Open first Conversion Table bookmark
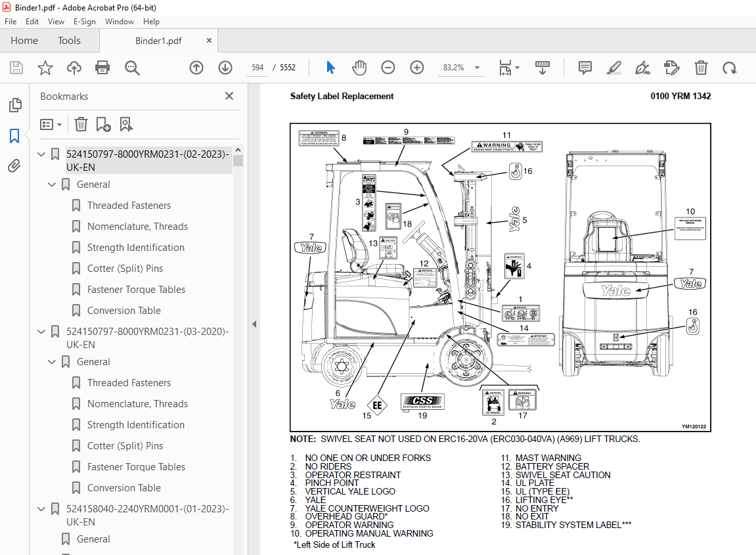The image size is (756, 555). (x=124, y=311)
